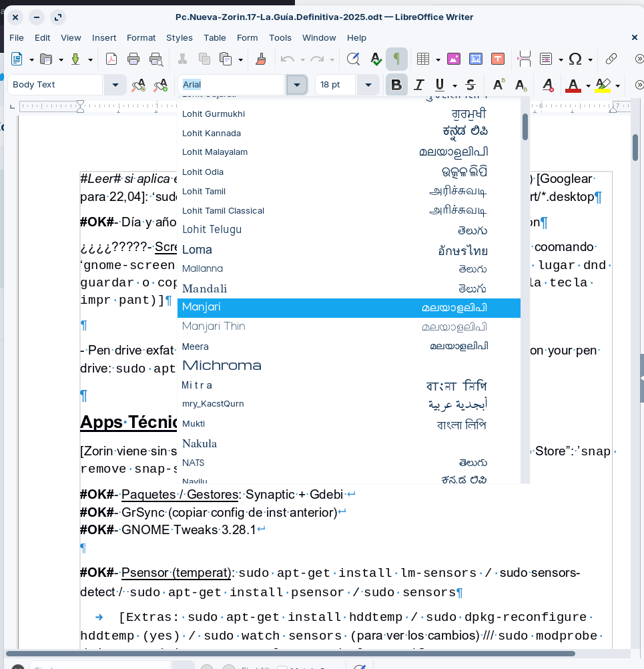Insert a field using the field icon
The image size is (644, 669).
coord(546,59)
